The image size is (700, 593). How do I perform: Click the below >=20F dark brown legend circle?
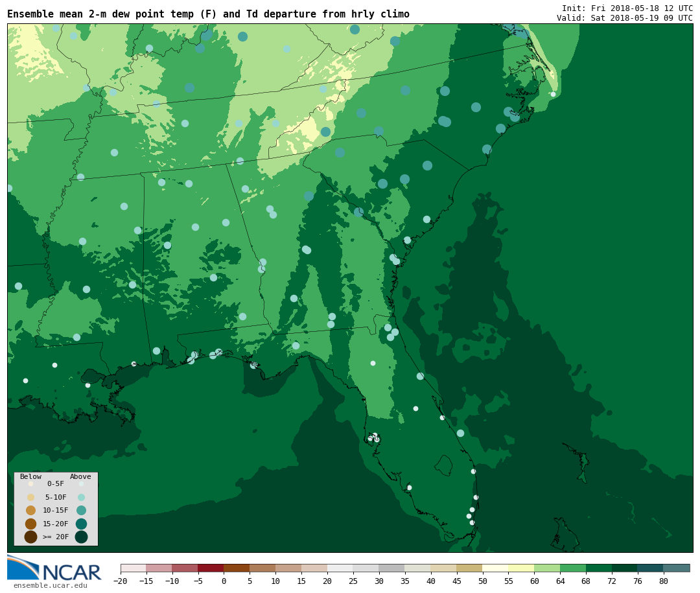[31, 537]
